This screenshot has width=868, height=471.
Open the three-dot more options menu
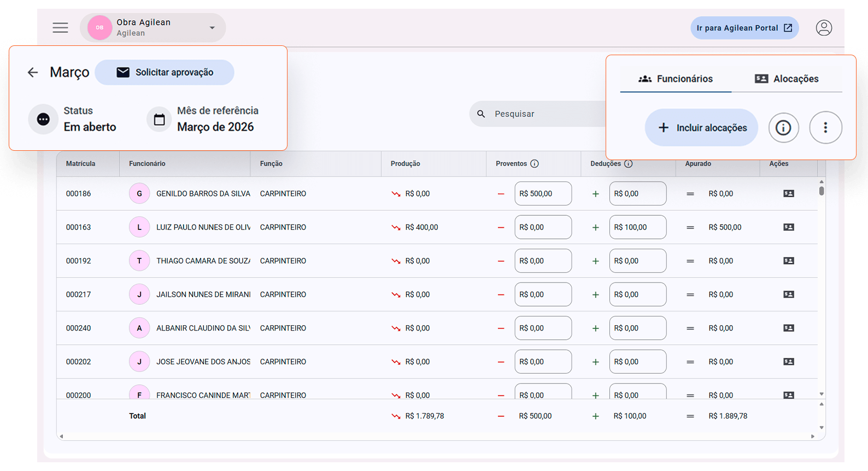click(x=825, y=127)
